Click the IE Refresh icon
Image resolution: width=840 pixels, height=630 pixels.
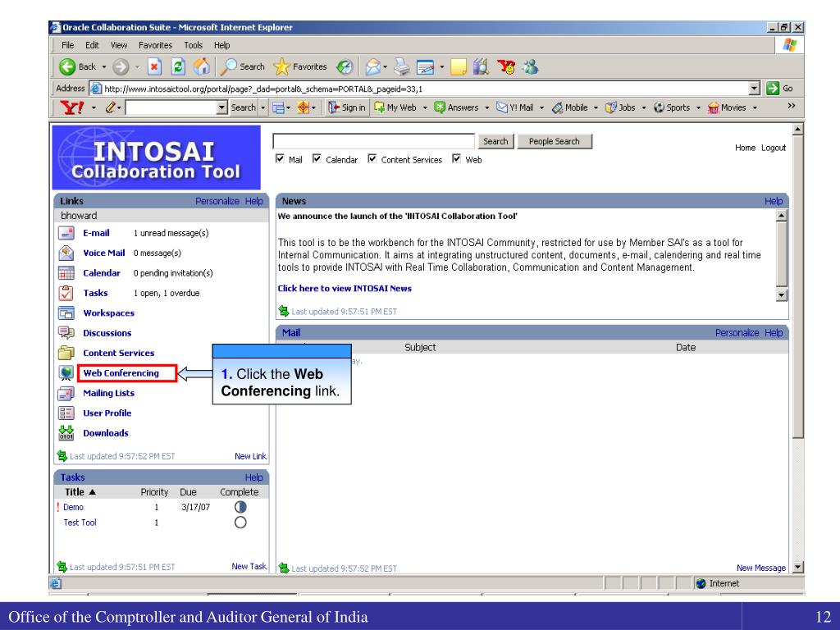tap(178, 67)
